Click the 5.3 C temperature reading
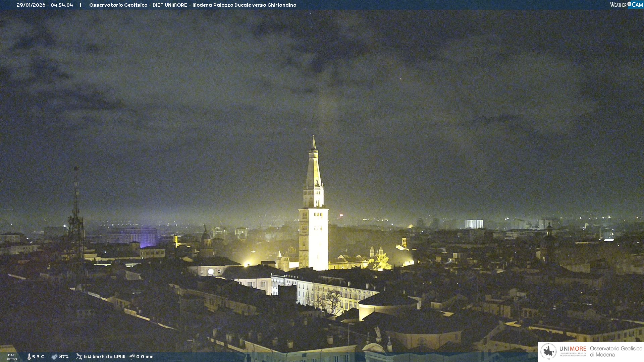 pos(38,357)
